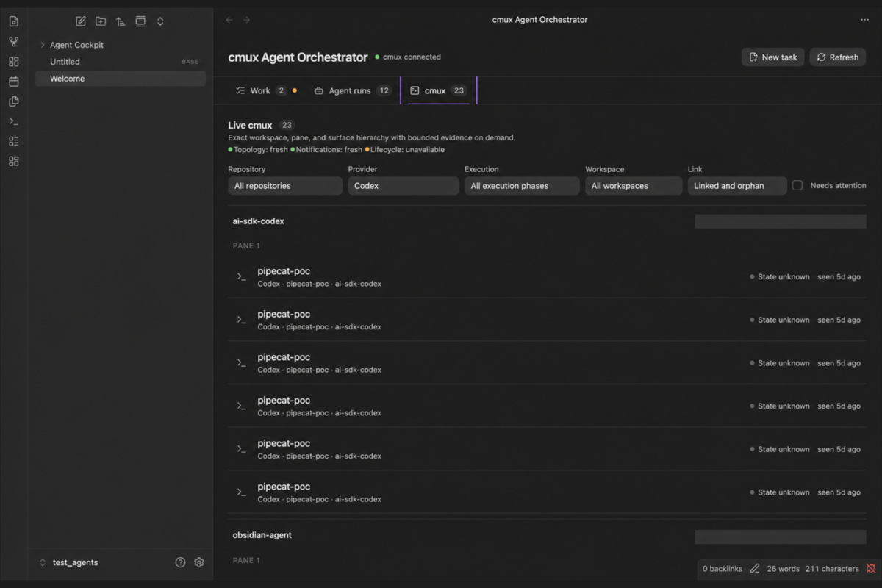Open settings gear at sidebar bottom
Viewport: 882px width, 588px height.
[198, 562]
